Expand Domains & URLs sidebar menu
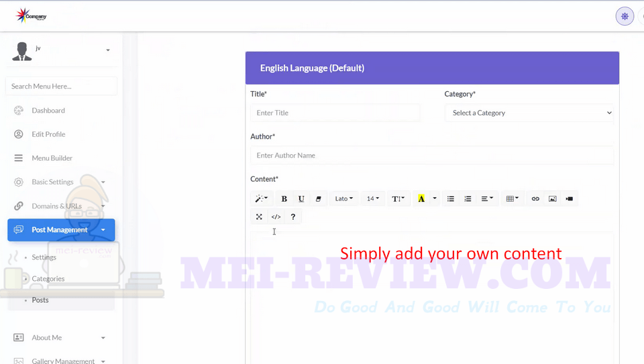 coord(61,206)
